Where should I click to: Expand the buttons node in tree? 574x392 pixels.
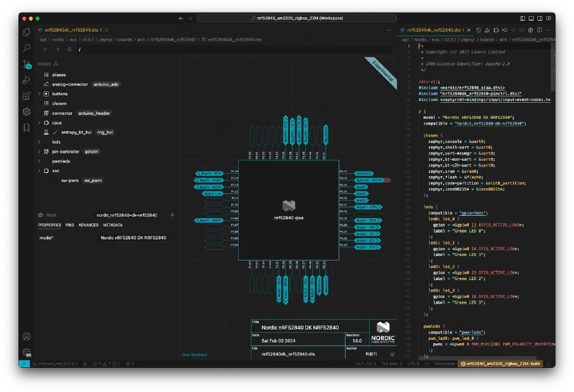pyautogui.click(x=39, y=94)
